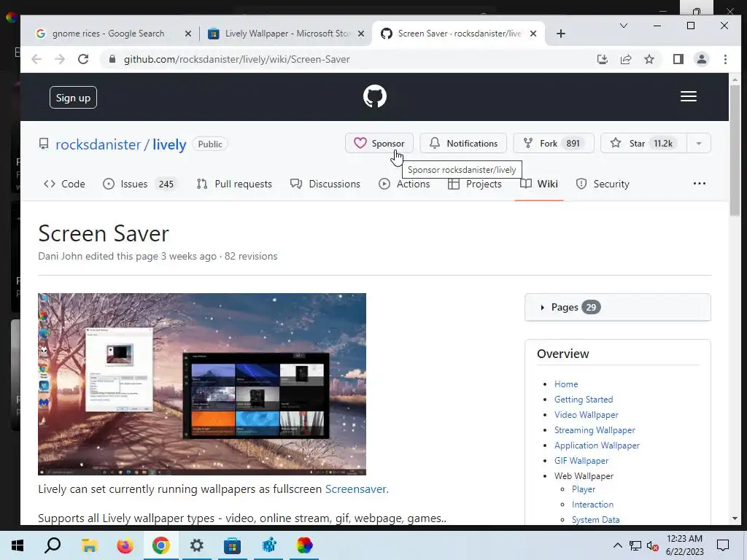Open the Projects tab
747x560 pixels.
475,184
